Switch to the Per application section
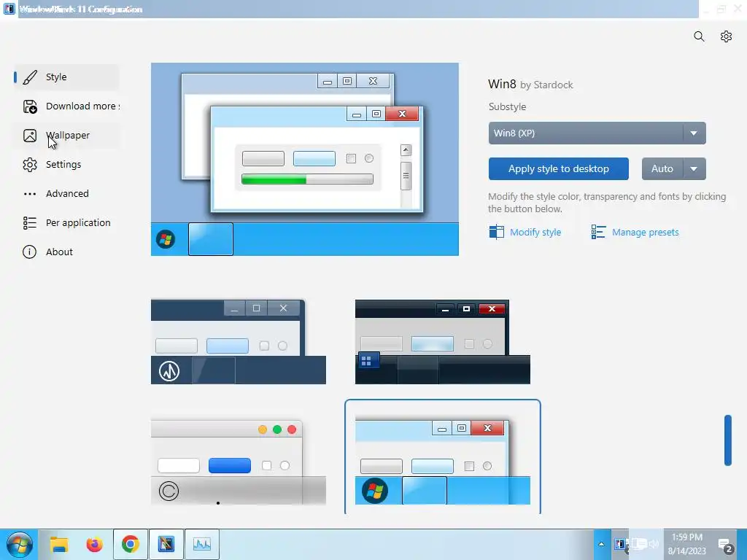Screen dimensions: 747x560 pos(66,223)
